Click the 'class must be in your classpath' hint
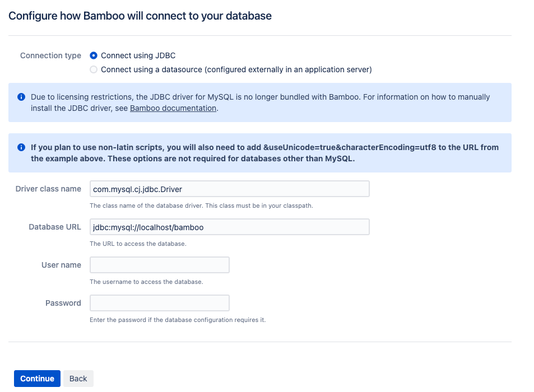This screenshot has height=392, width=534. coord(201,206)
